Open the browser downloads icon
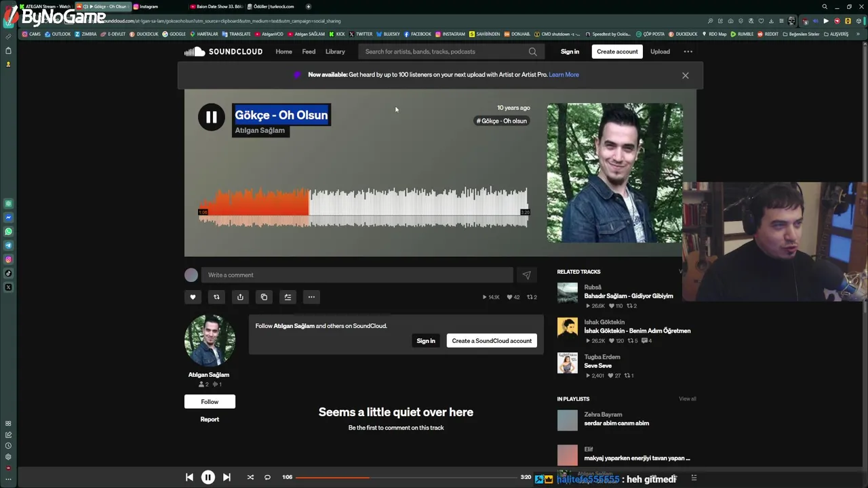This screenshot has height=488, width=868. coord(770,21)
